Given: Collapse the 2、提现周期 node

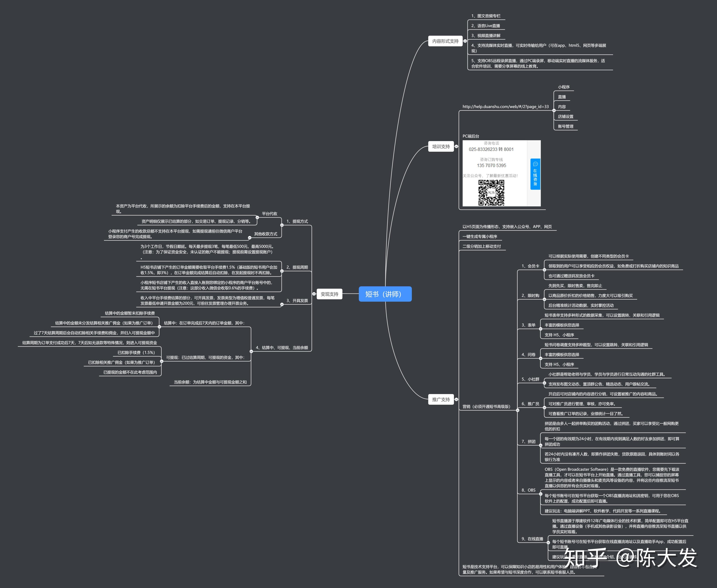Looking at the screenshot, I should pos(282,271).
